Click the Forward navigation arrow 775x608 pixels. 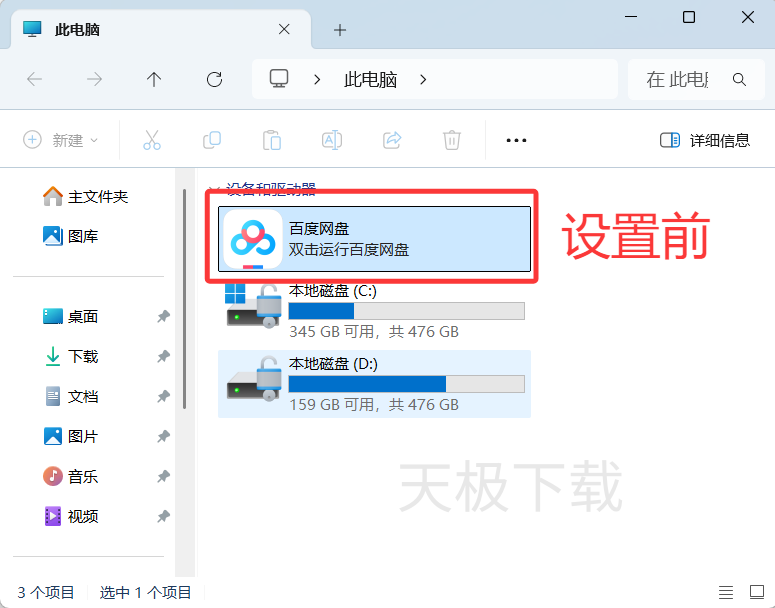pyautogui.click(x=94, y=79)
